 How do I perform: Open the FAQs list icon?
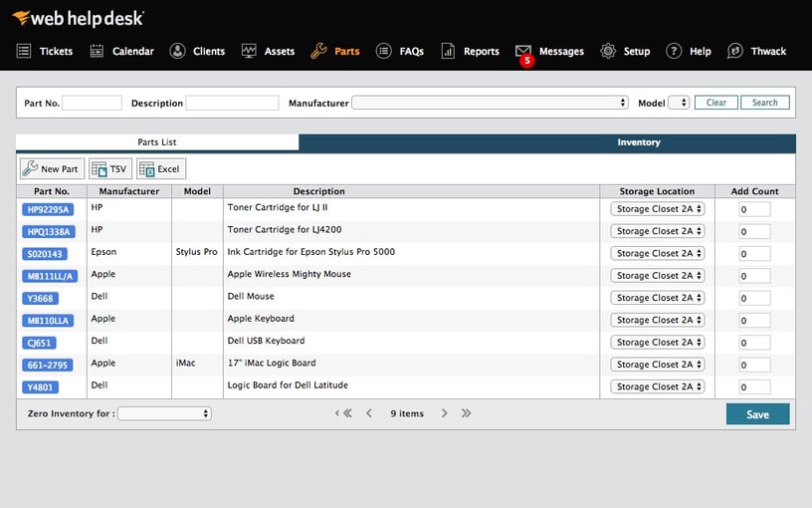coord(384,51)
